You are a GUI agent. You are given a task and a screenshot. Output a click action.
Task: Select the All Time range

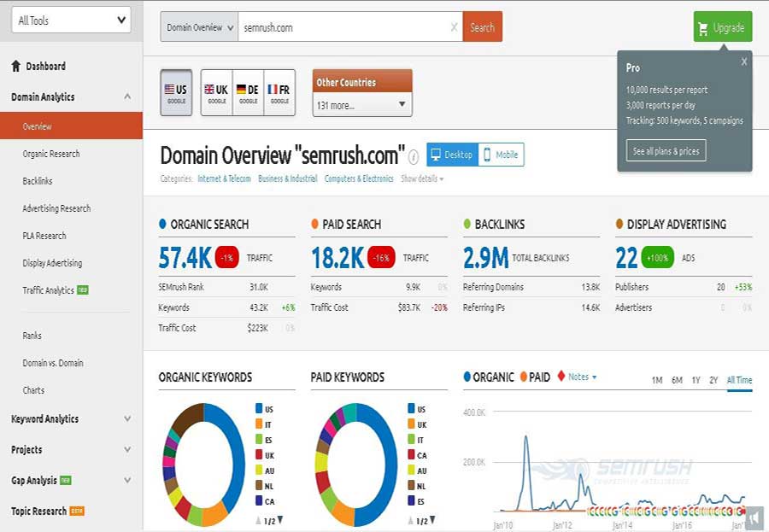(739, 380)
